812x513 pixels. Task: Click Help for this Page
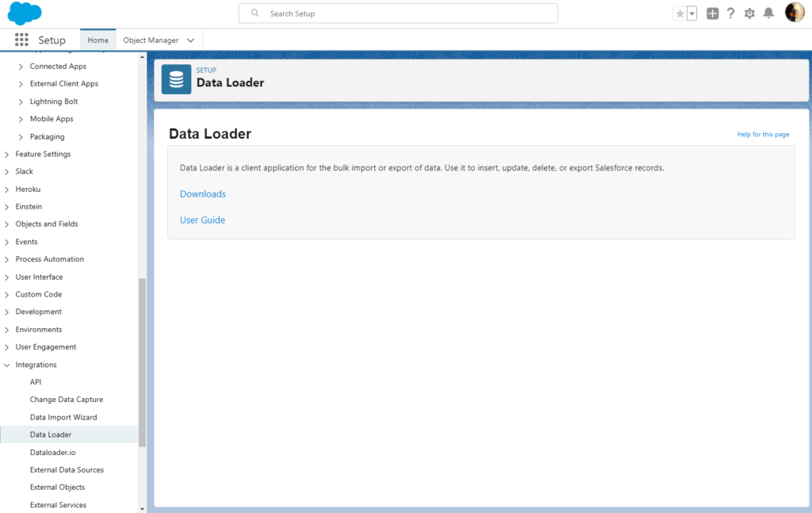pyautogui.click(x=762, y=134)
